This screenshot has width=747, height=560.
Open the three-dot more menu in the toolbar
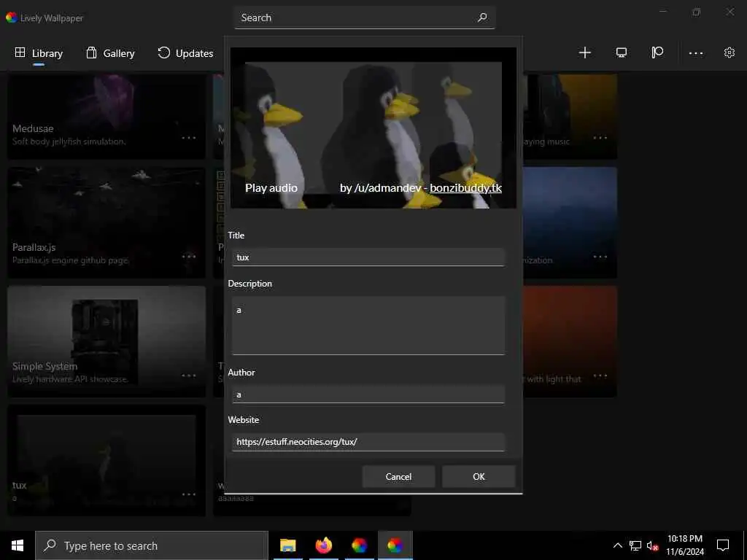point(696,53)
